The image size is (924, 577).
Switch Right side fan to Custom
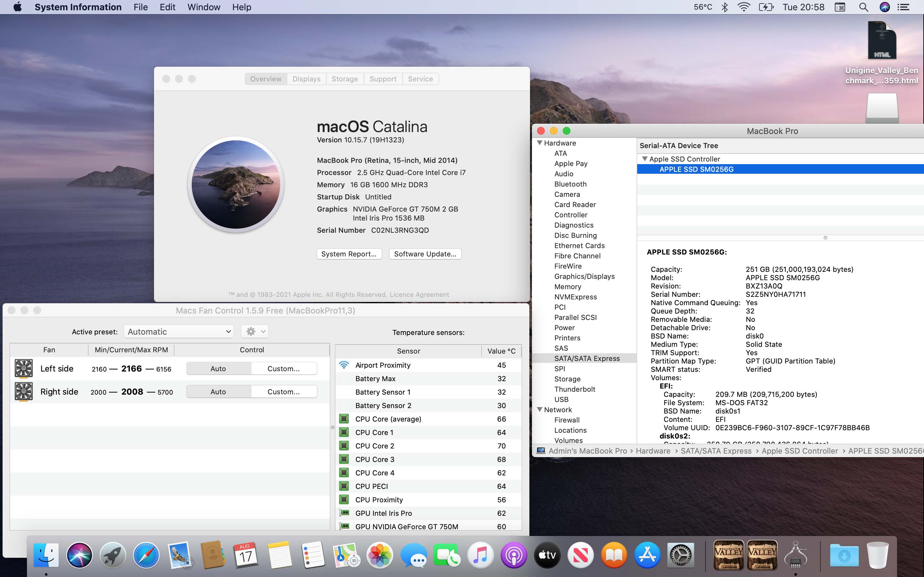tap(283, 391)
